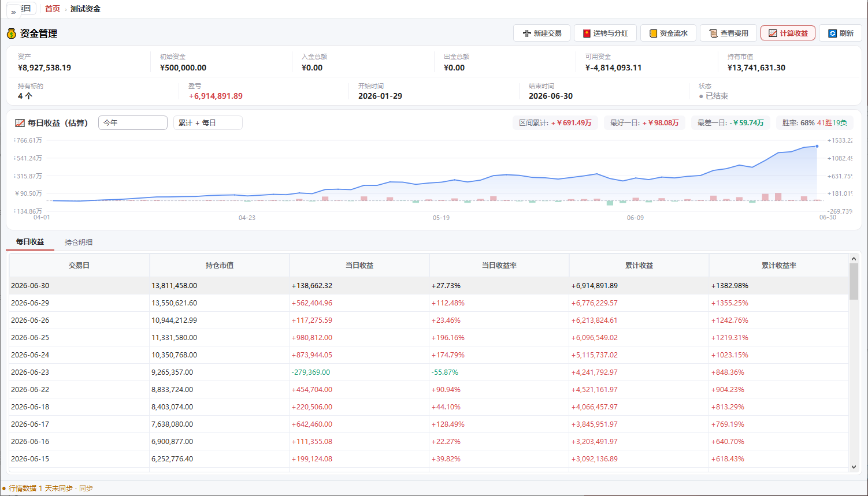Click the 持有市值 ¥13,741,631.30 value
The height and width of the screenshot is (496, 868).
pyautogui.click(x=756, y=68)
